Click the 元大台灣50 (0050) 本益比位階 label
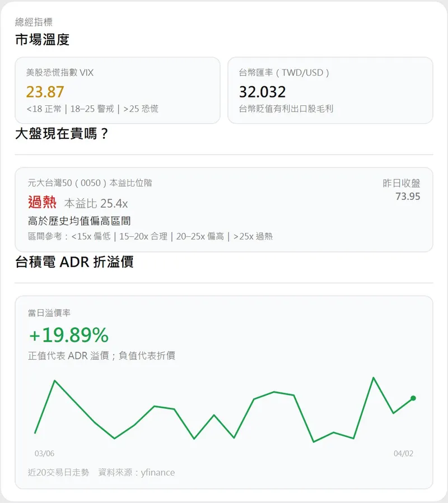The width and height of the screenshot is (448, 503). [x=90, y=183]
